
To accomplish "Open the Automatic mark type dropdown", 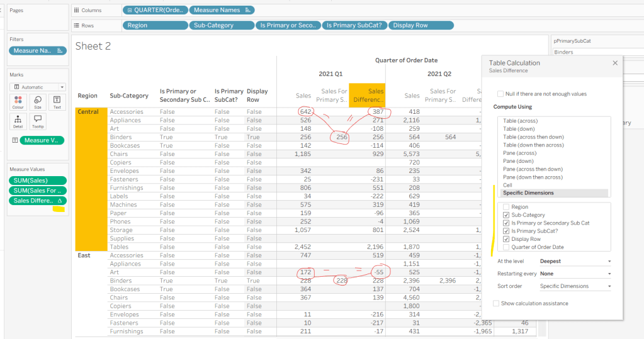I will pos(37,87).
